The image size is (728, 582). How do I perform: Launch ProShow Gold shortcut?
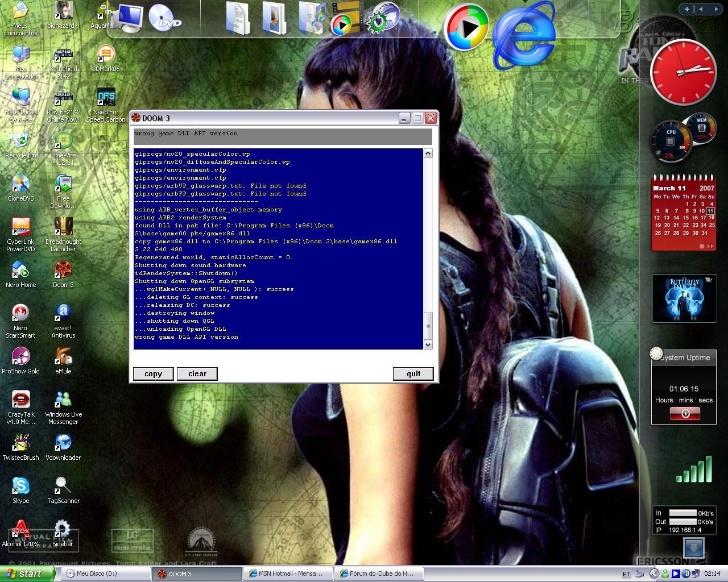20,360
